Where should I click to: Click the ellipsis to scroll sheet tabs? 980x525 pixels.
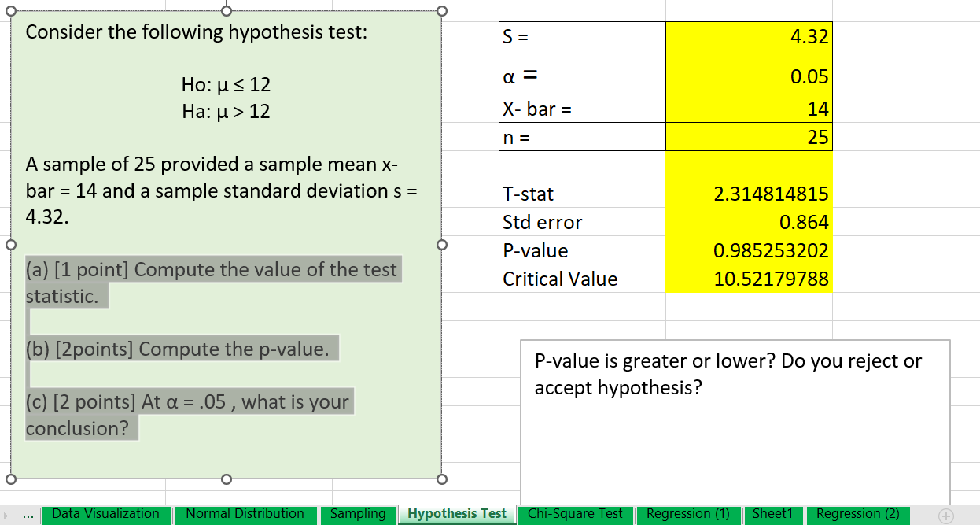[28, 515]
